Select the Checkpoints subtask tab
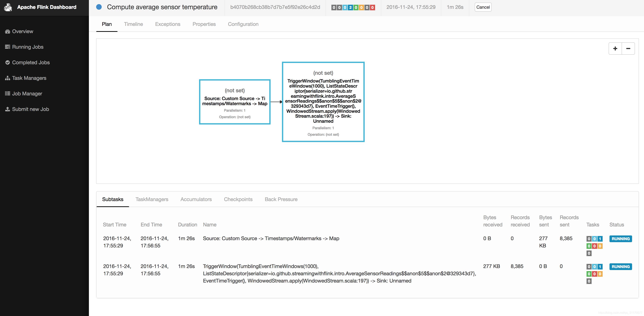The height and width of the screenshot is (316, 644). pos(238,199)
